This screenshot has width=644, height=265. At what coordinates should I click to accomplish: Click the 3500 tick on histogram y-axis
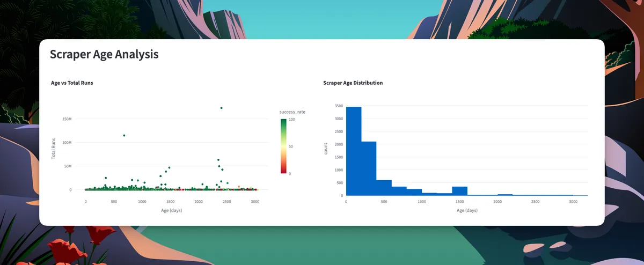click(x=338, y=106)
